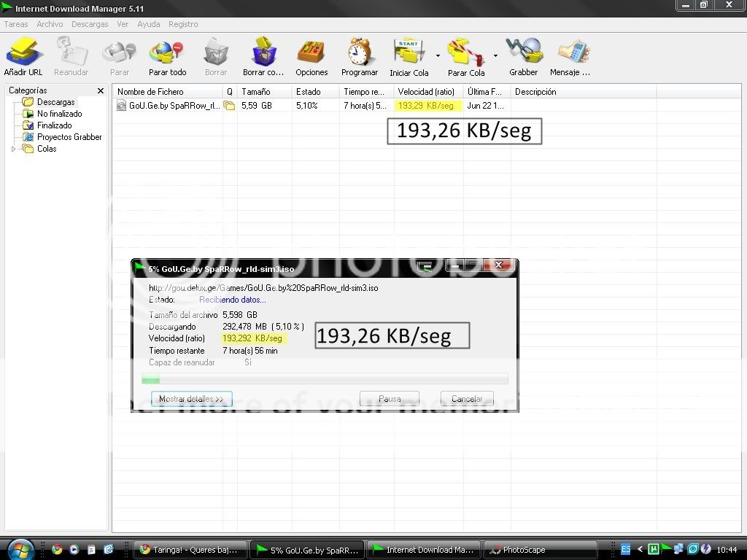Image resolution: width=747 pixels, height=560 pixels.
Task: Switch to Taringa! Chrome taskbar window
Action: tap(190, 550)
